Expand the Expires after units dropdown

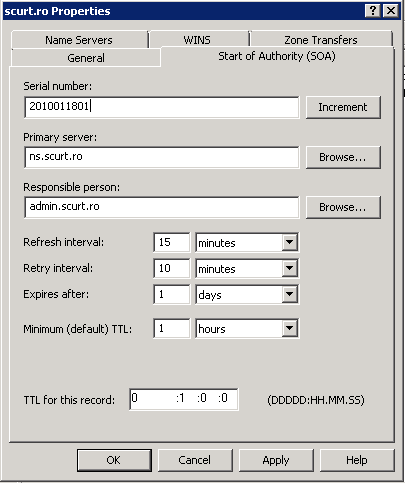coord(289,294)
